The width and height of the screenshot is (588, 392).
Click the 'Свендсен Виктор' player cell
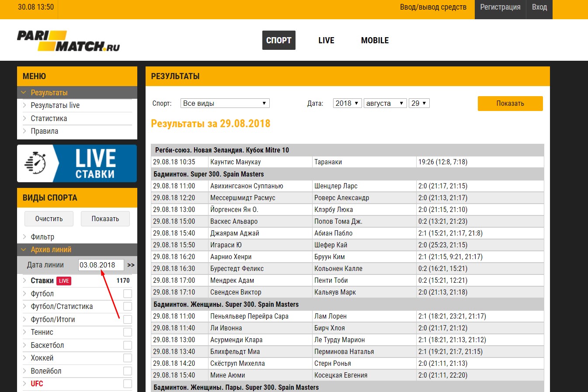[260, 292]
